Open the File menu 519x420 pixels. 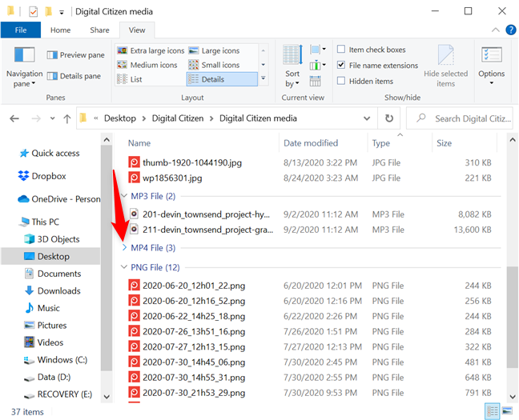[x=21, y=30]
